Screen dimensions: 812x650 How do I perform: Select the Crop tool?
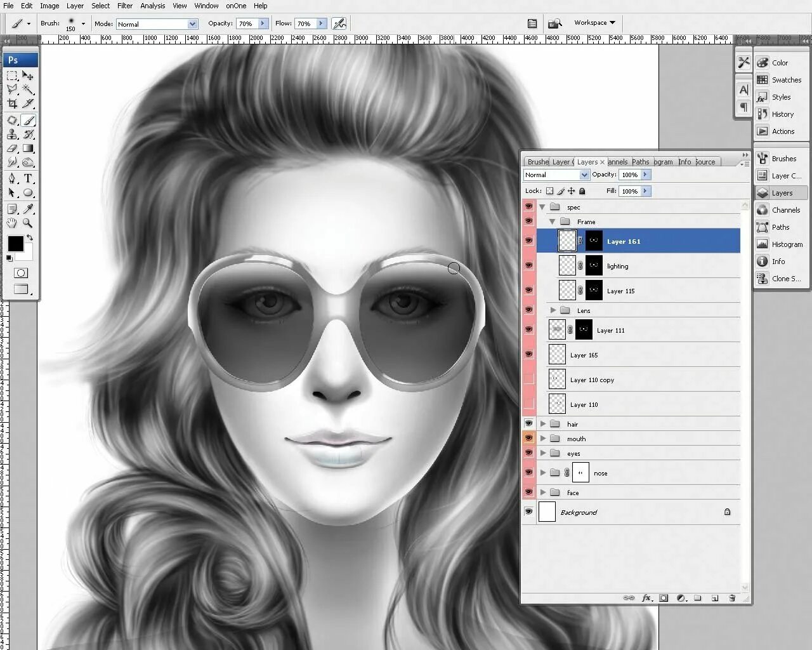(12, 103)
